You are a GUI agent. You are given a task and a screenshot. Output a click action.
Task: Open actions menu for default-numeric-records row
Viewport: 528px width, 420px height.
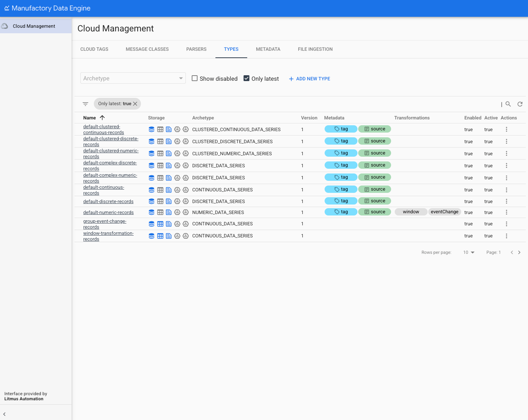coord(506,212)
